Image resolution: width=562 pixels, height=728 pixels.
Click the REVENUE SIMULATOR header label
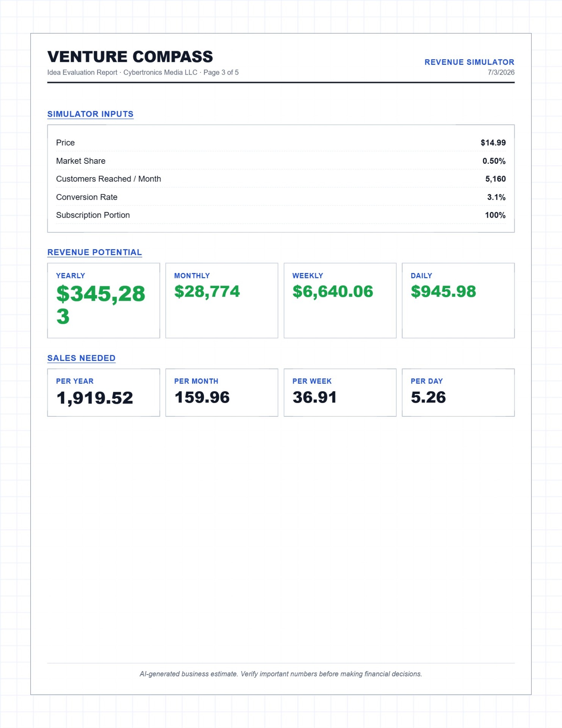pos(469,62)
